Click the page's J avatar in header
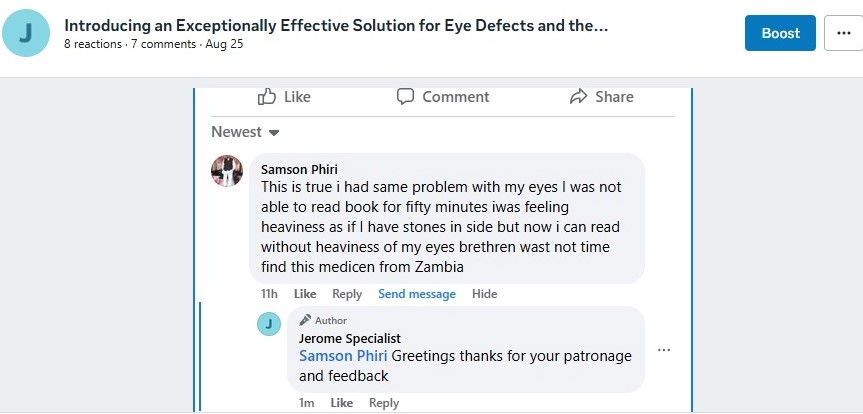 (26, 34)
